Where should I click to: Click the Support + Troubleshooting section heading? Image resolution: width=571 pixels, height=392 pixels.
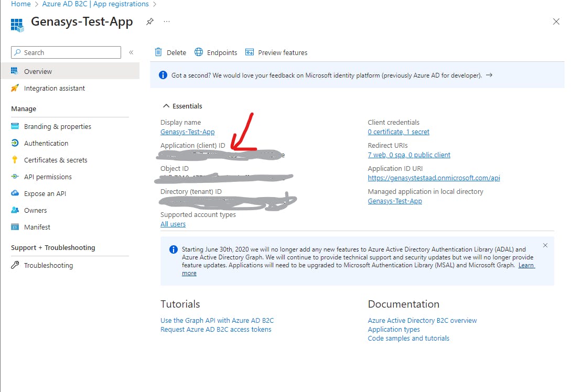tap(53, 247)
